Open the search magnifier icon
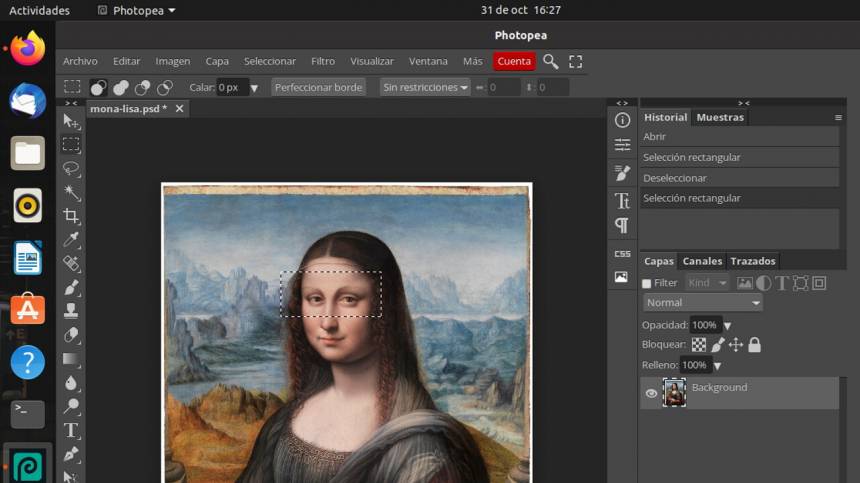This screenshot has height=483, width=860. (551, 61)
